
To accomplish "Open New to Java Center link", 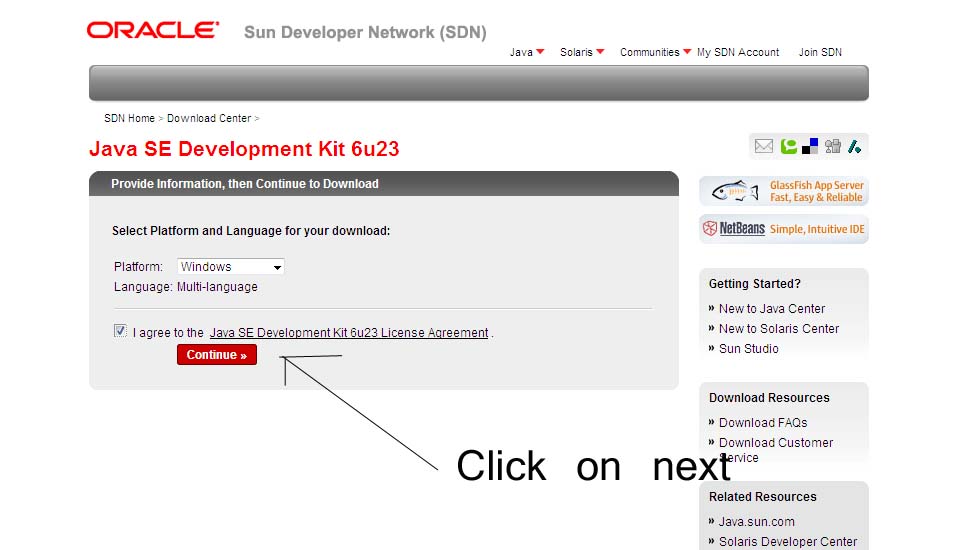I will coord(772,309).
